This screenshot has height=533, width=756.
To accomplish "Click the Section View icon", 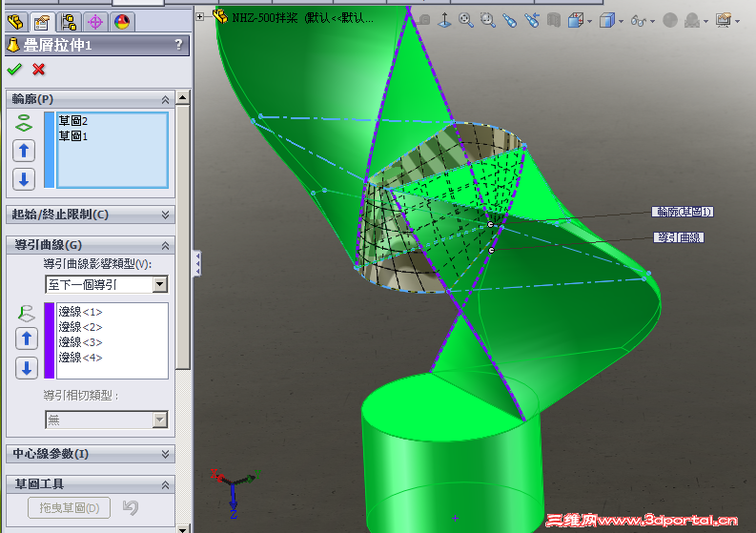I will (554, 20).
